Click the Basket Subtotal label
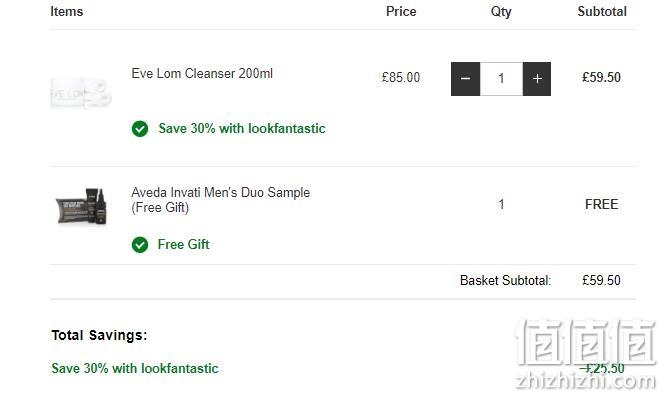The width and height of the screenshot is (665, 398). [x=505, y=280]
